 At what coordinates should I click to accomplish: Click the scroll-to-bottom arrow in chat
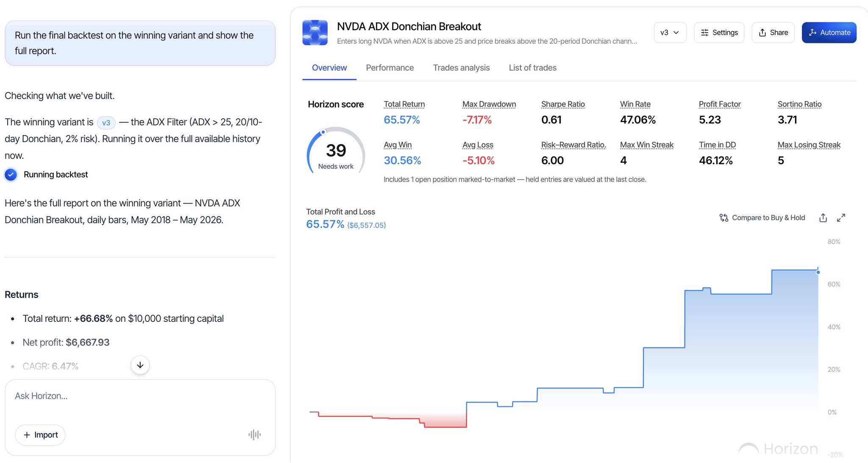[x=140, y=365]
